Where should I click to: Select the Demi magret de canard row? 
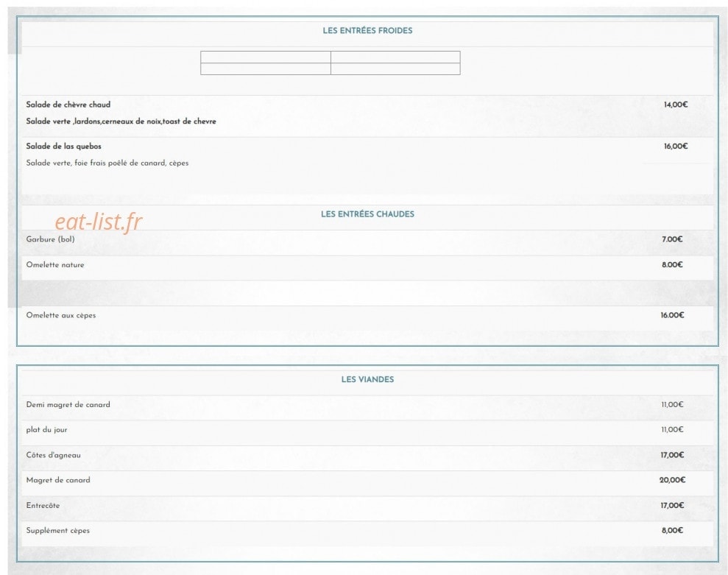point(367,405)
